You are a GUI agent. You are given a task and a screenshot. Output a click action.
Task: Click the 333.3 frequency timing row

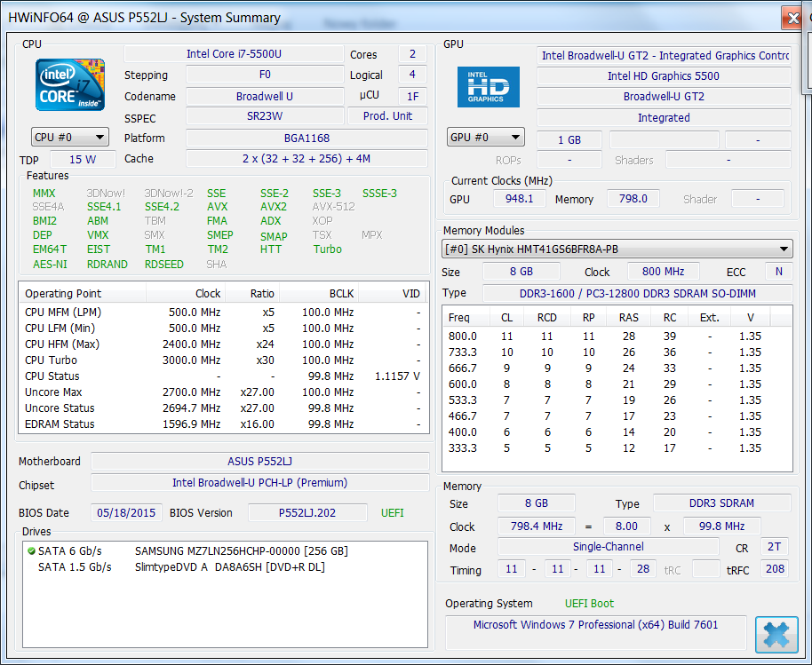coord(617,448)
